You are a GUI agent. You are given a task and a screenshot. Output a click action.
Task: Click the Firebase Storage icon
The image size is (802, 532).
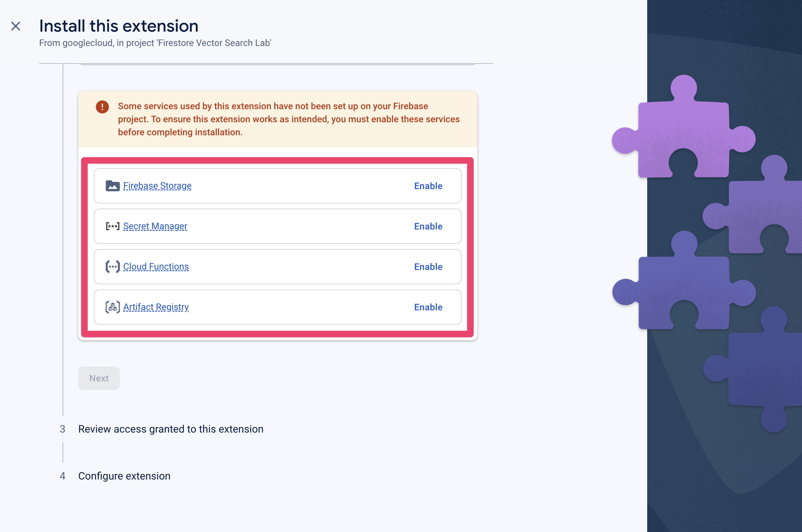(112, 185)
